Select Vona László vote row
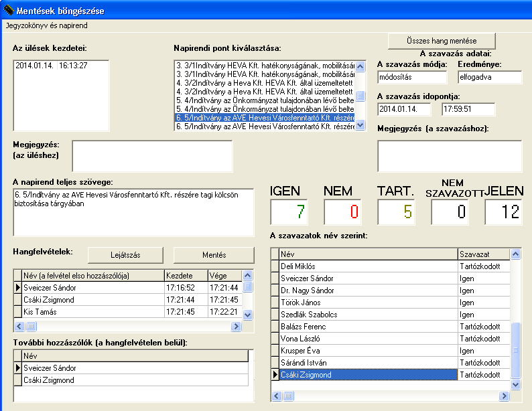This screenshot has height=411, width=532. tap(391, 339)
